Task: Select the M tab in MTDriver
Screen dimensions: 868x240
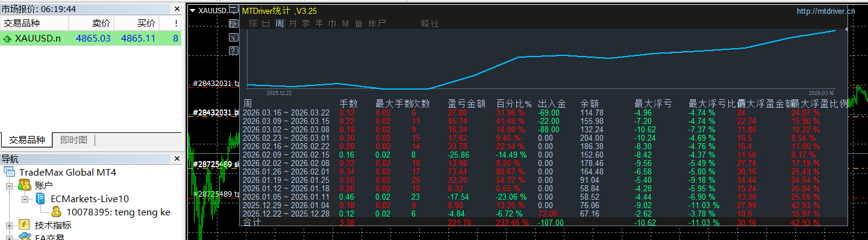Action: (x=346, y=23)
